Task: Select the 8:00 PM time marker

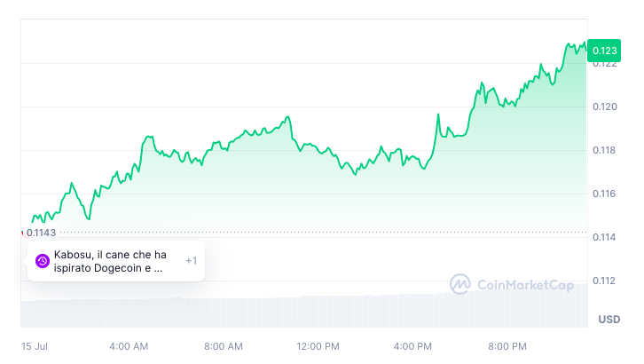Action: (507, 345)
